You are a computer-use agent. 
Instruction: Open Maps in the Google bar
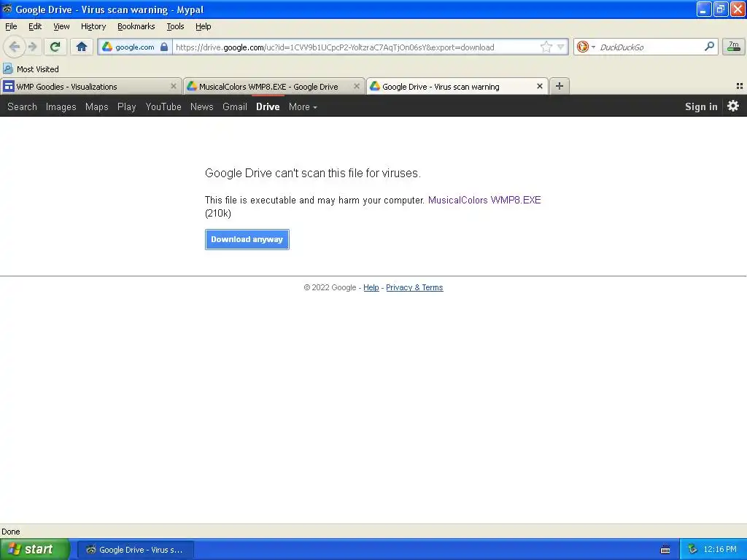point(97,106)
